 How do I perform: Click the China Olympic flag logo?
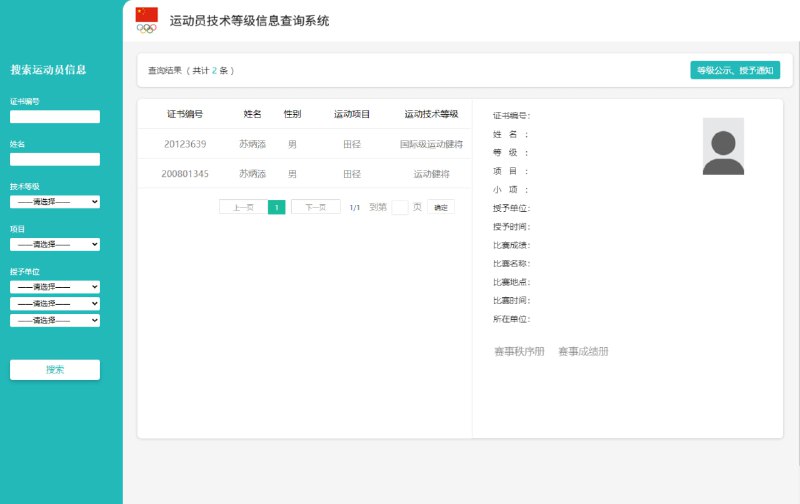click(x=147, y=20)
